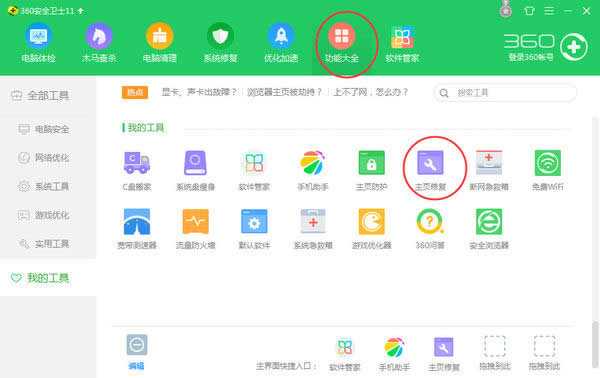Launch 优化加速 rocket icon
The height and width of the screenshot is (378, 600).
[x=281, y=42]
